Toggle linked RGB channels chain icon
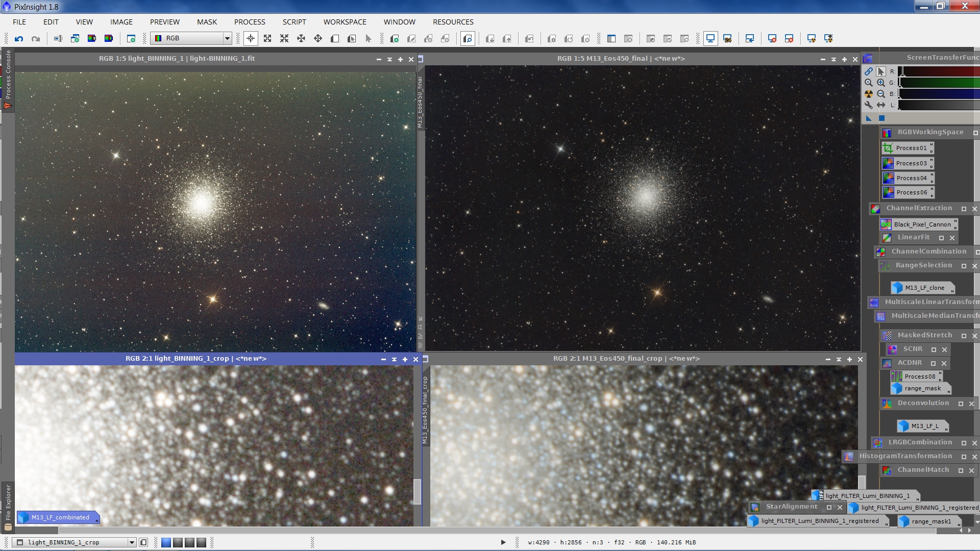 pyautogui.click(x=869, y=71)
